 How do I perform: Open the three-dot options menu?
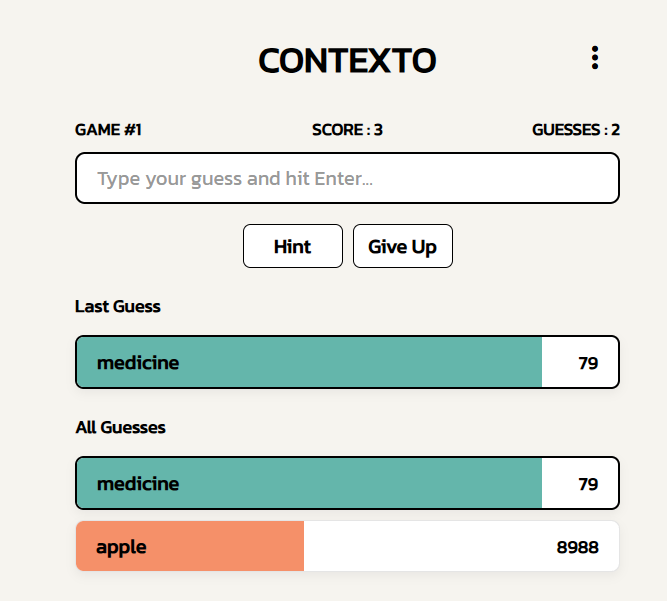click(595, 57)
